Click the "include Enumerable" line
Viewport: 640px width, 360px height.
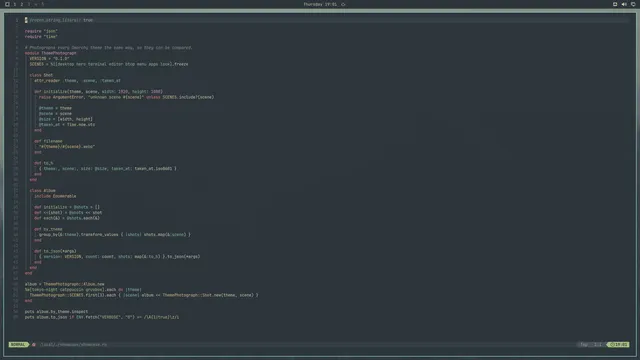[55, 196]
